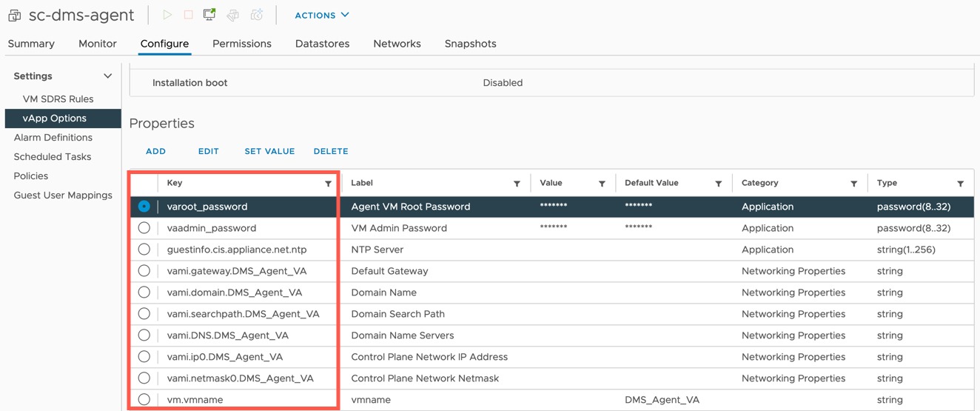Open the Permissions tab

coord(242,44)
